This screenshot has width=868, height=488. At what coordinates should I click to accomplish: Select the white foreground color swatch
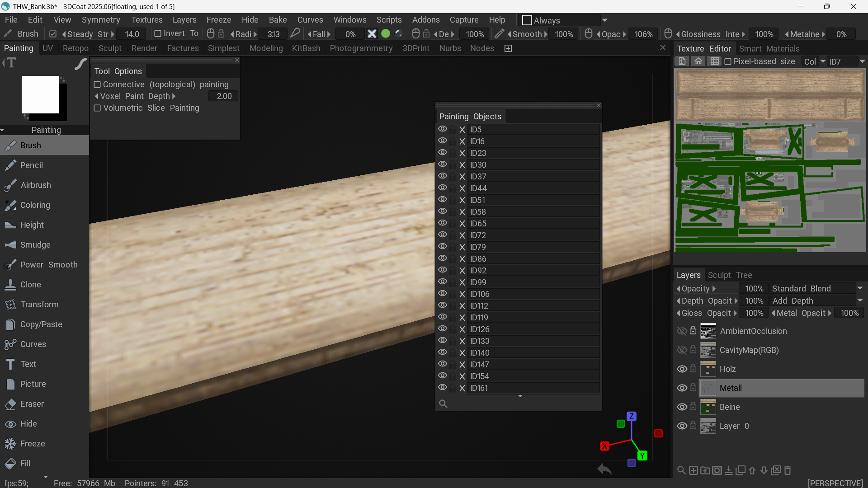click(40, 94)
